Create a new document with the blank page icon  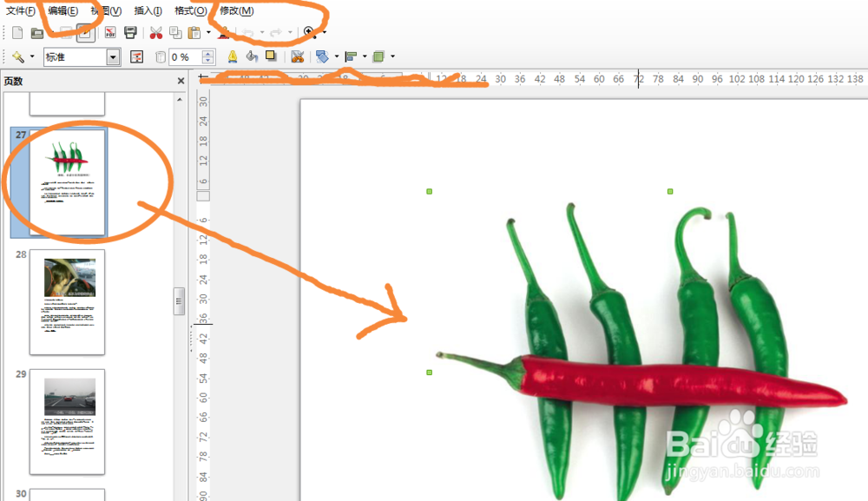tap(17, 33)
